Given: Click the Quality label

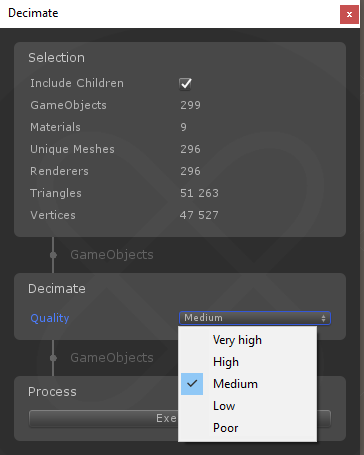Looking at the screenshot, I should pyautogui.click(x=50, y=318).
